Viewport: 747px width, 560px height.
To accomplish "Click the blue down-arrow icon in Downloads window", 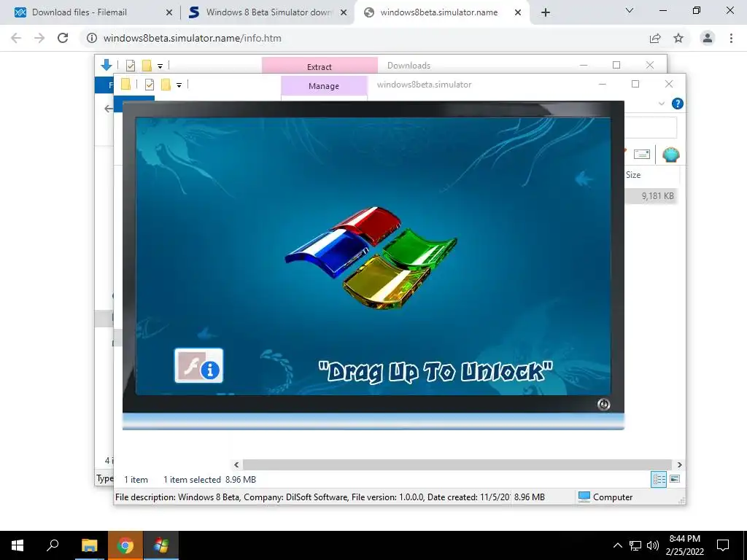I will pos(107,65).
